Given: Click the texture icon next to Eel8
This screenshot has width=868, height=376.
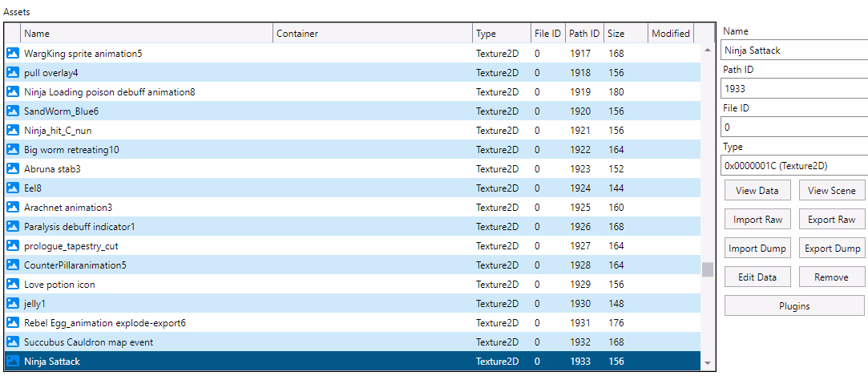Looking at the screenshot, I should click(x=12, y=188).
